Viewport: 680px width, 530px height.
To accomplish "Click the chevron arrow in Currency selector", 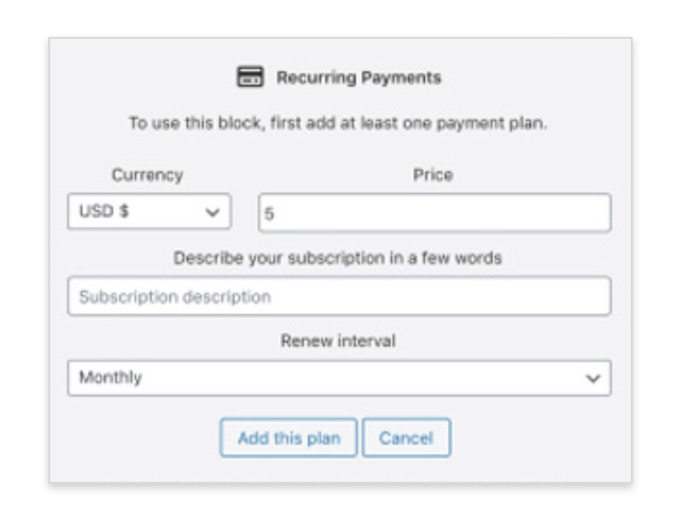I will click(212, 213).
